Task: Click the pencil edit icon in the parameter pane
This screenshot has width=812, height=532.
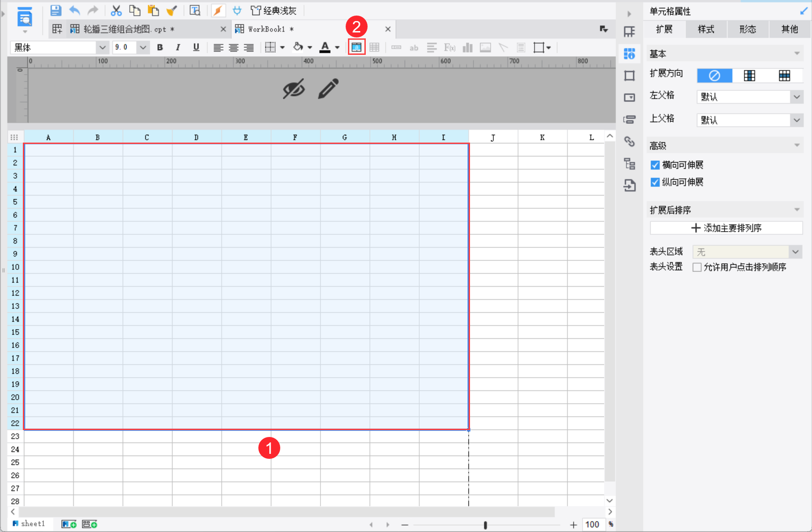Action: (x=328, y=89)
